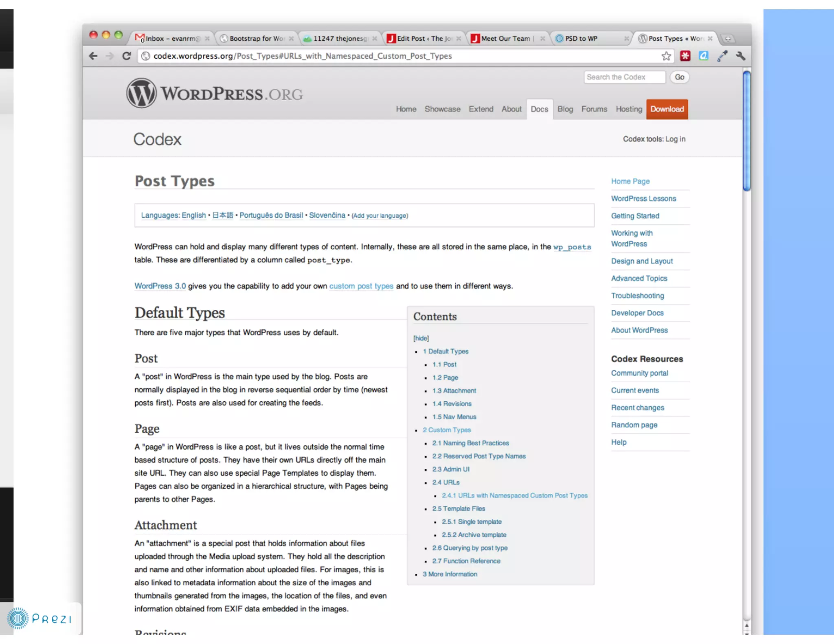834x644 pixels.
Task: Open Design and Layout sidebar link
Action: [x=642, y=261]
